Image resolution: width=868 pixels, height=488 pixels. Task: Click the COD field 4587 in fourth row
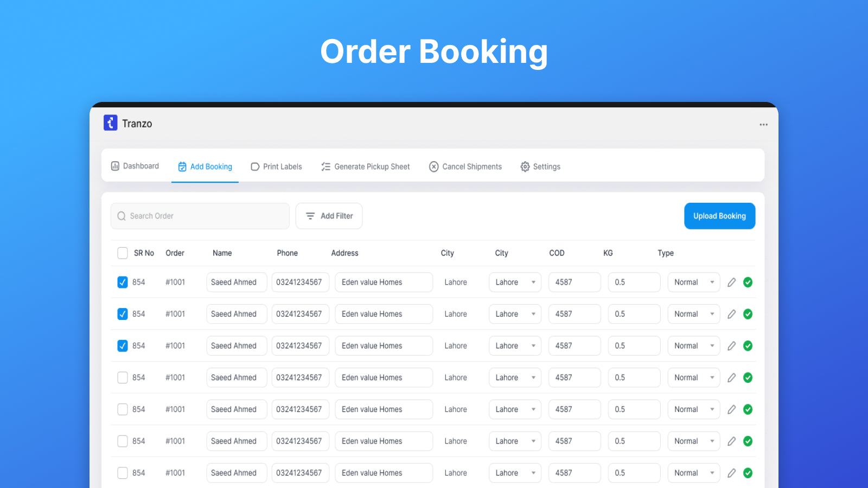coord(575,377)
